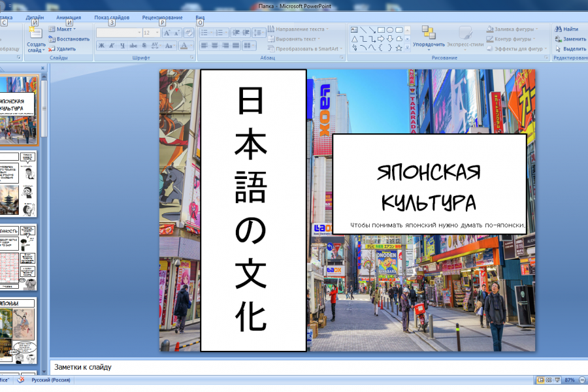The height and width of the screenshot is (392, 588).
Task: Select the rounded rectangle shape
Action: tap(399, 29)
